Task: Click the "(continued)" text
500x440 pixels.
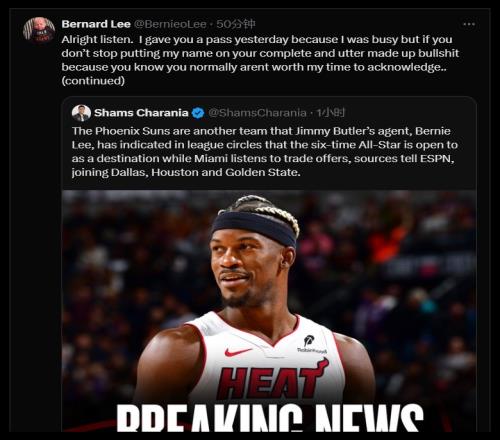Action: click(x=93, y=81)
